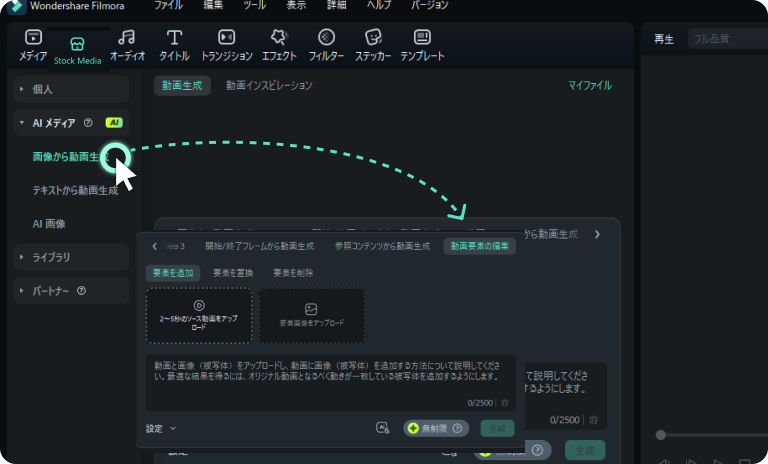The width and height of the screenshot is (768, 464).
Task: Select テキストから動画生成 in the sidebar
Action: pos(75,190)
